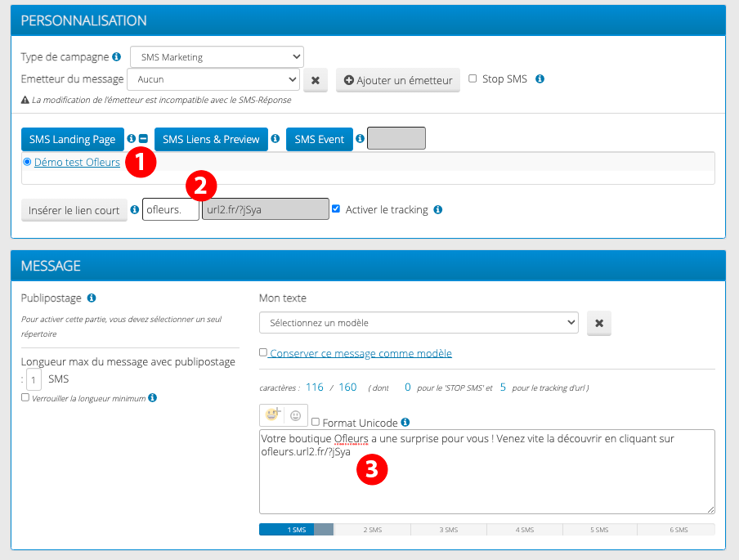Image resolution: width=739 pixels, height=560 pixels.
Task: Click 2 SMS segment of length bar
Action: (x=372, y=530)
